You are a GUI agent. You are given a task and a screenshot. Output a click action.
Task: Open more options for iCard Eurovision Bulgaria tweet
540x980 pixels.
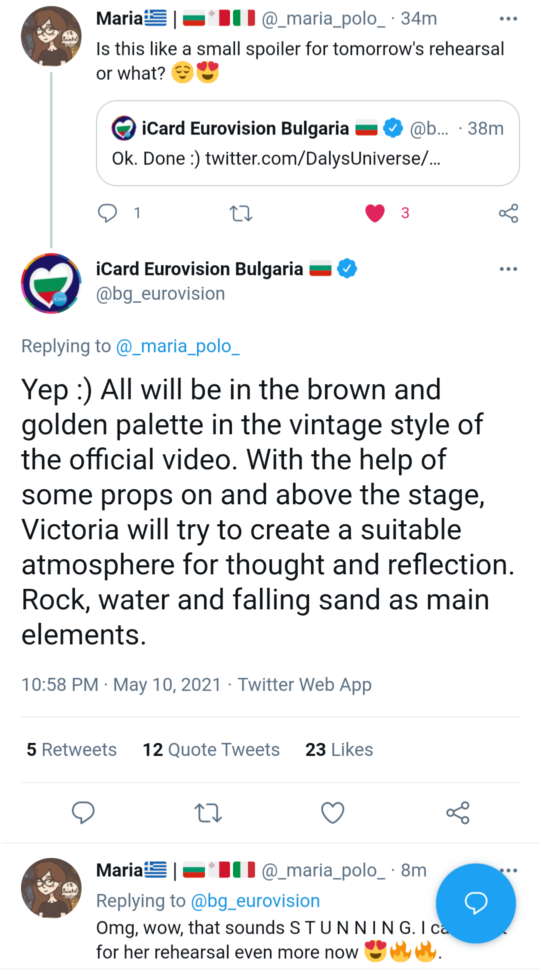(x=508, y=269)
